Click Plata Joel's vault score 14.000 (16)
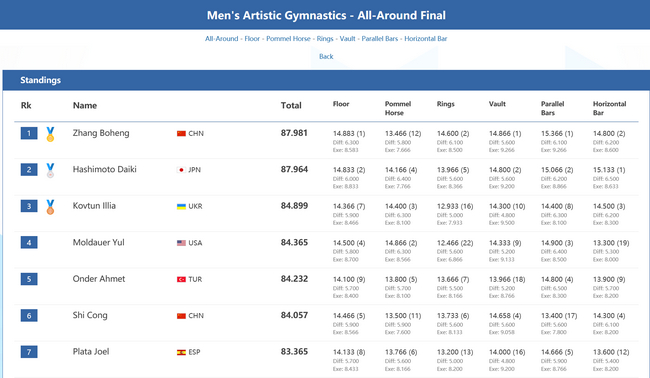Image resolution: width=650 pixels, height=378 pixels. [507, 352]
